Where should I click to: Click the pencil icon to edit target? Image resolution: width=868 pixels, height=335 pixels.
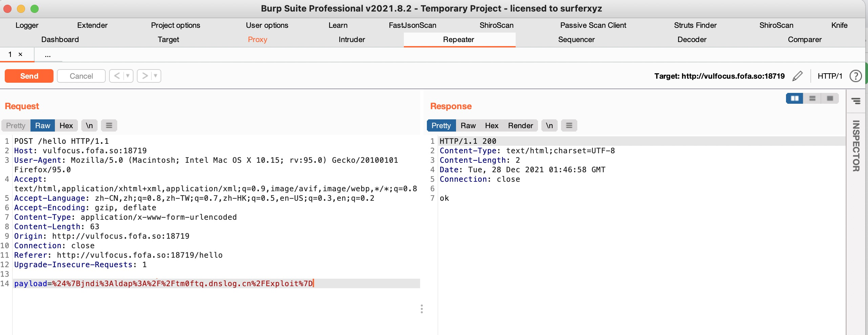coord(798,76)
